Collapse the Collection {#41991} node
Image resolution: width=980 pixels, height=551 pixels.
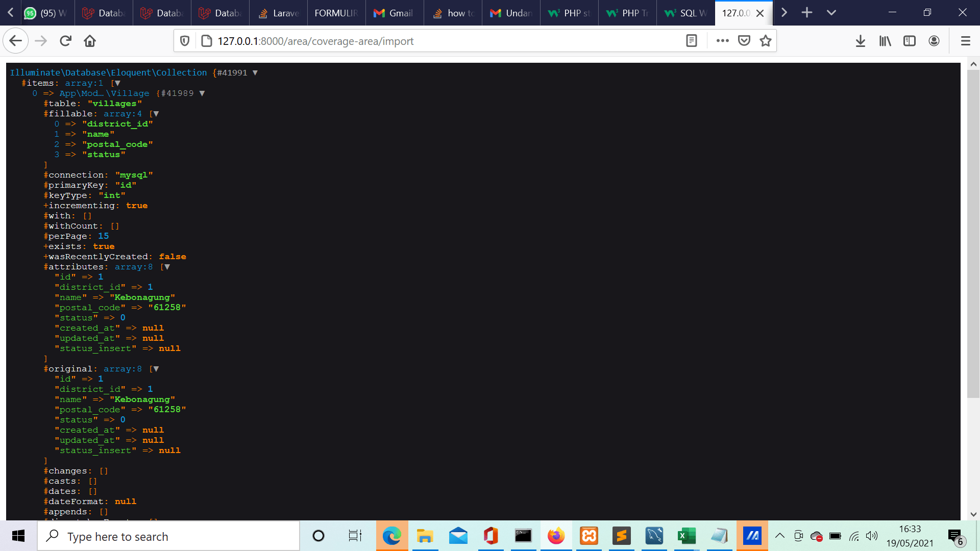(254, 72)
